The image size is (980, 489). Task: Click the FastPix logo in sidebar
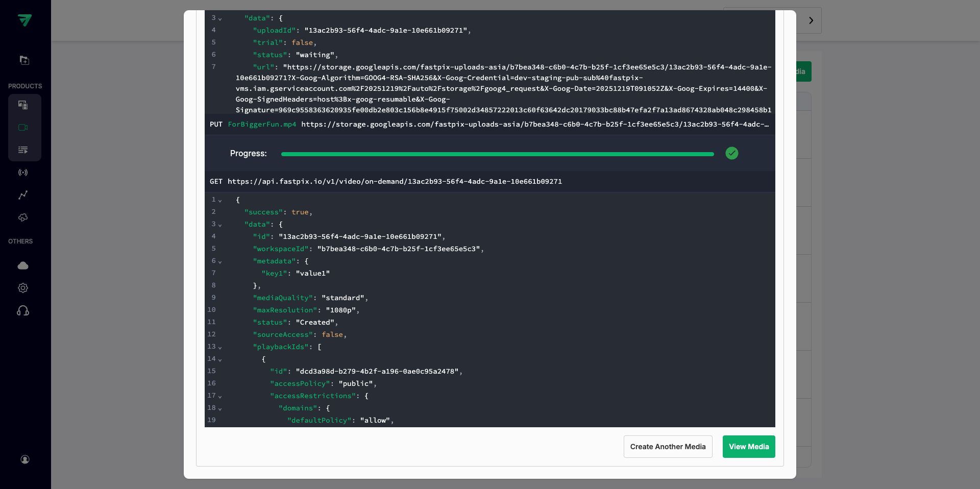point(24,20)
